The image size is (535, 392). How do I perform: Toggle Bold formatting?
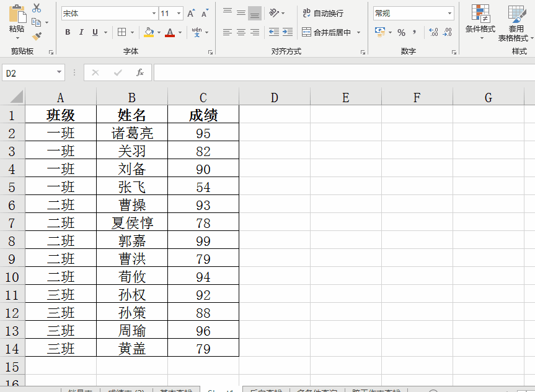point(68,32)
